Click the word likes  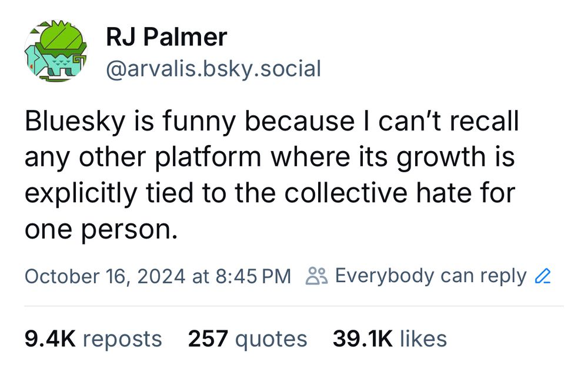click(x=423, y=339)
